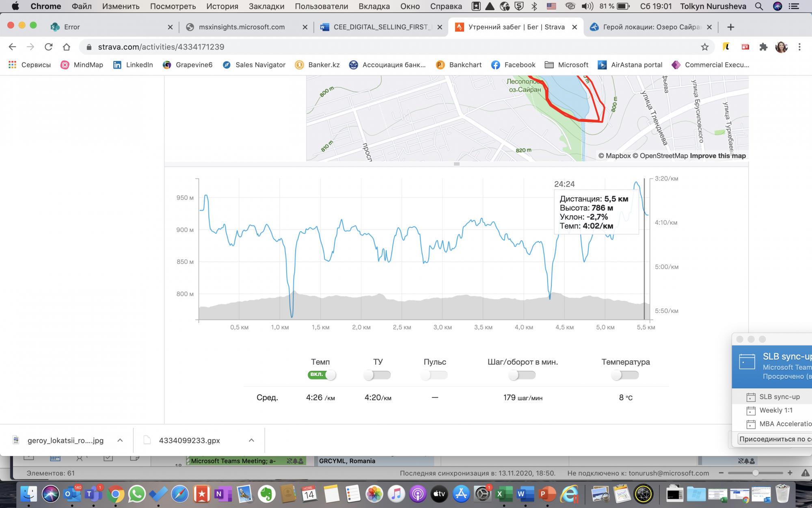Screen dimensions: 812x508
Task: Bookmark this page with the star icon
Action: (705, 47)
